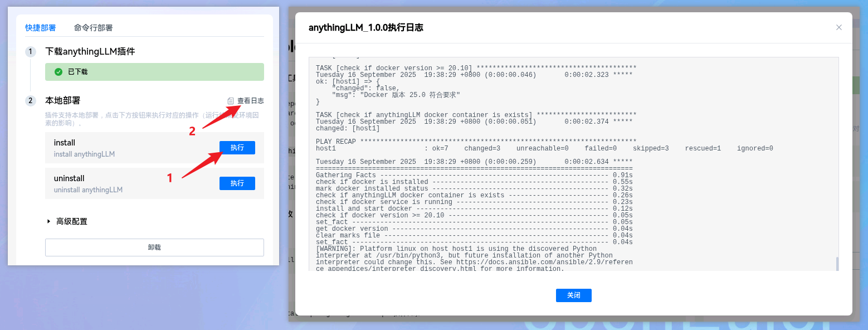Click the anythingLLM_1.0.0执行日志 dialog title
Image resolution: width=868 pixels, height=330 pixels.
[365, 28]
